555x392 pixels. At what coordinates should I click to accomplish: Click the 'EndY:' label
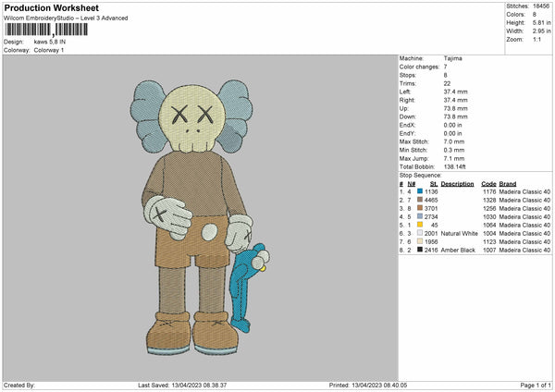click(407, 133)
